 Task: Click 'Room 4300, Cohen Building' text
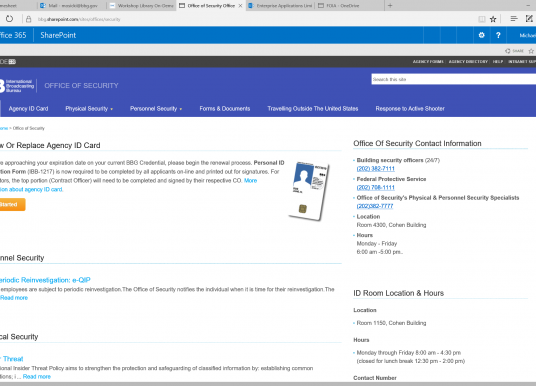point(391,225)
